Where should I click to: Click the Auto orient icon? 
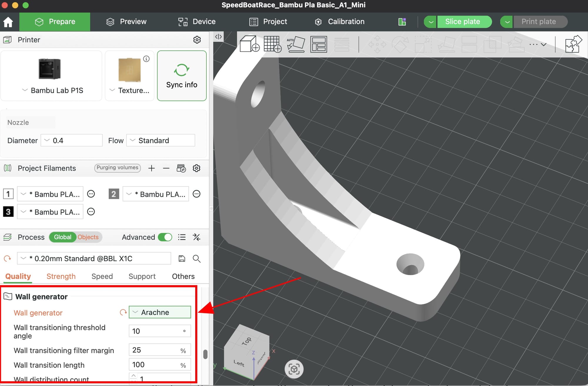pyautogui.click(x=295, y=44)
